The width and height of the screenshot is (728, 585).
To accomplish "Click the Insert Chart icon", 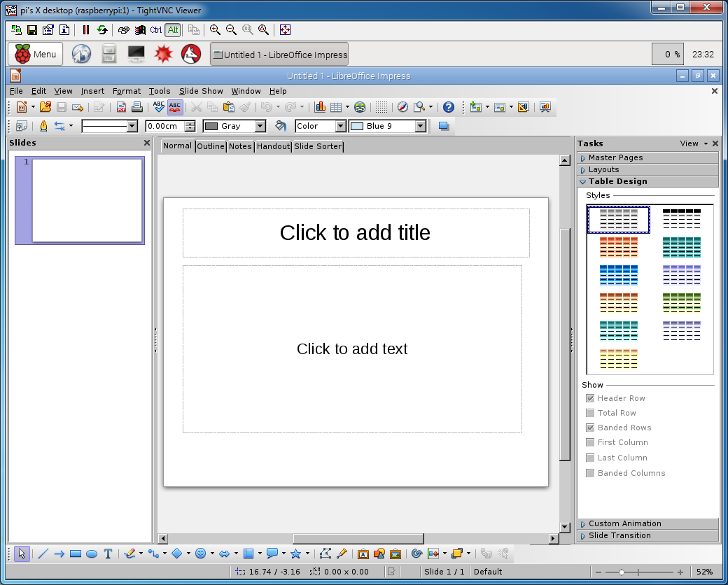I will coord(320,107).
